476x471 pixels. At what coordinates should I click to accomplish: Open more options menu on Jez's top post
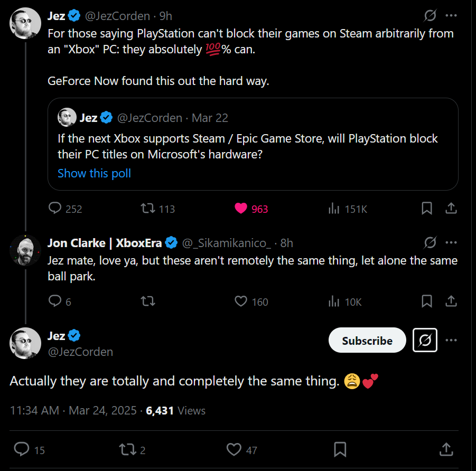[x=451, y=15]
